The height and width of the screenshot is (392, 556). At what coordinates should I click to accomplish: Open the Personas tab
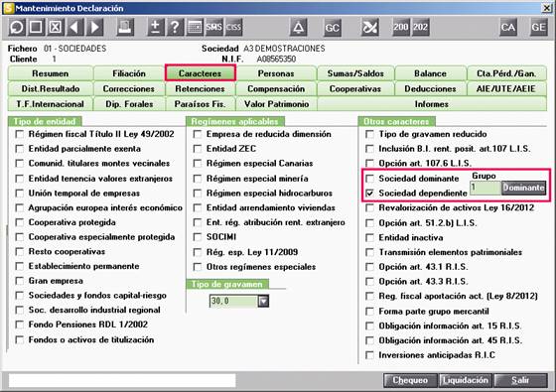tap(276, 73)
